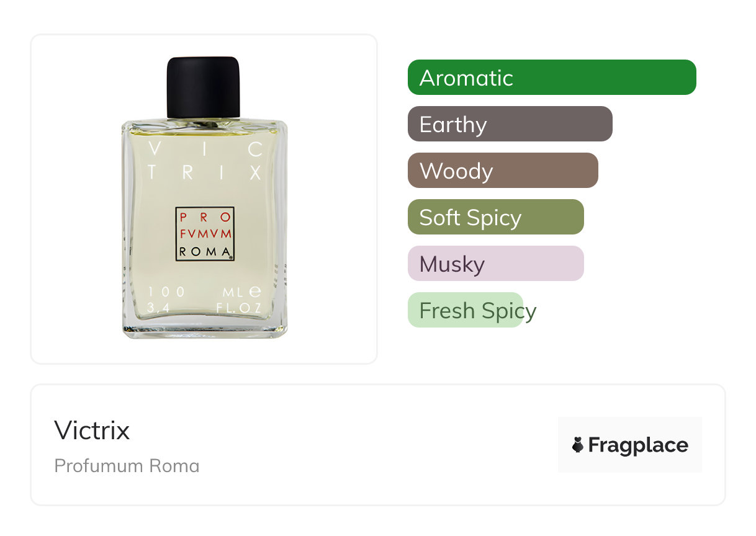Click the Fragplace wordmark text

(x=638, y=445)
